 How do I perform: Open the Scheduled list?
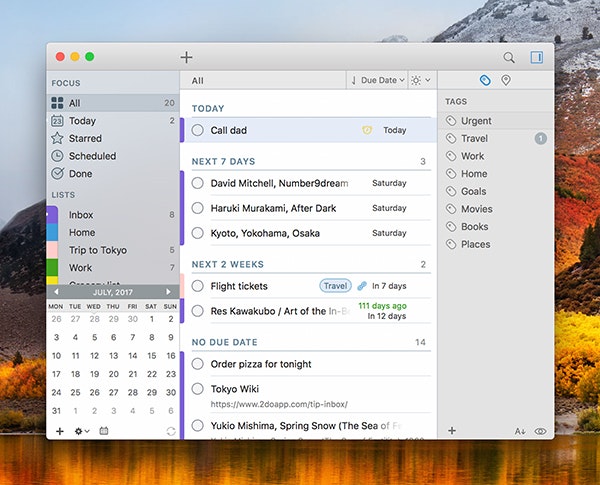tap(113, 156)
